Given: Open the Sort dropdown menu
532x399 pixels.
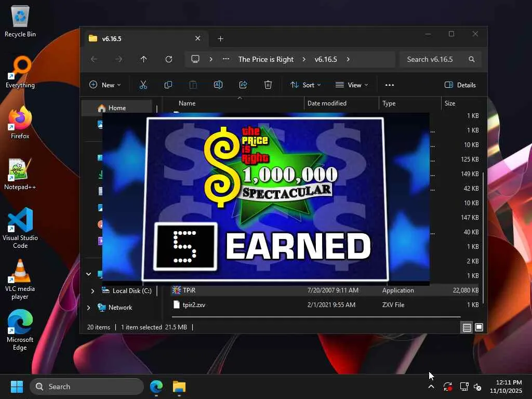Looking at the screenshot, I should (305, 85).
